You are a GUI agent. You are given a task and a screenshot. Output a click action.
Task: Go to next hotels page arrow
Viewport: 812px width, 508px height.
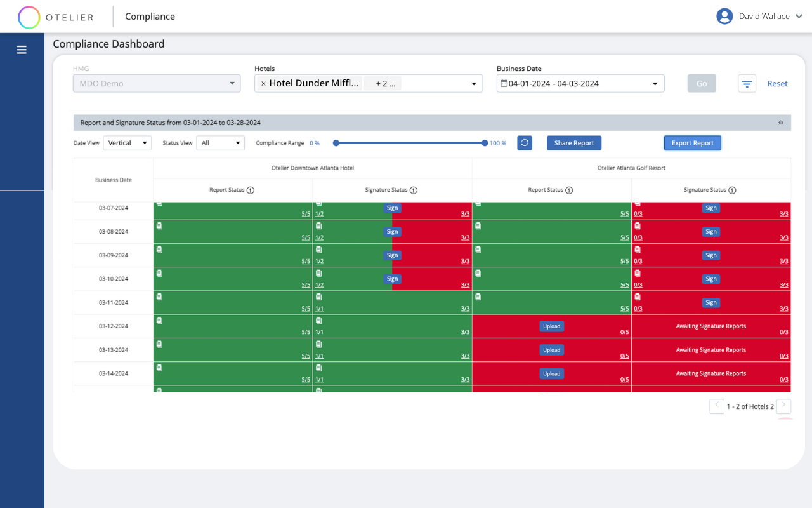click(x=783, y=406)
